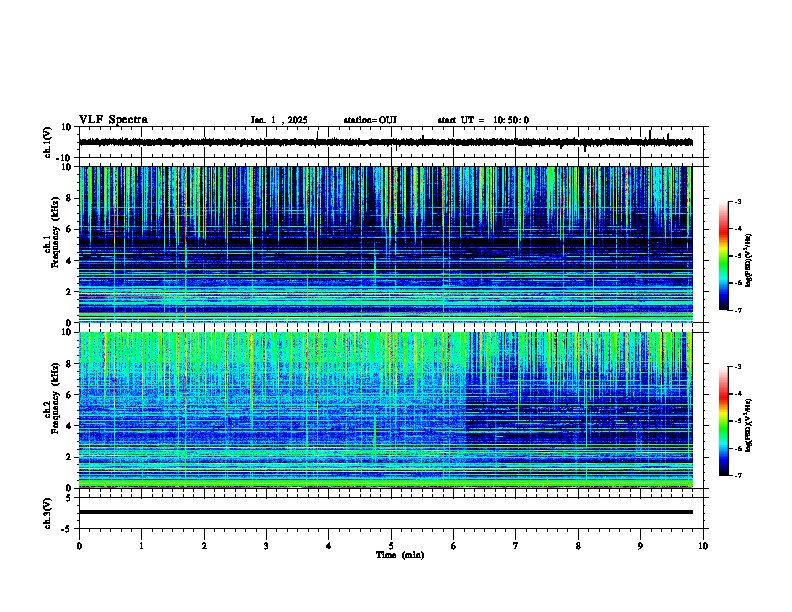Click the -7 label on ch.2 colorbar
This screenshot has width=792, height=612.
737,475
